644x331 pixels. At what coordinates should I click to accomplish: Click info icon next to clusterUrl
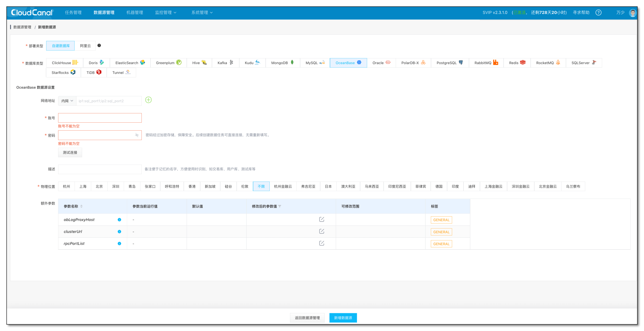tap(119, 232)
